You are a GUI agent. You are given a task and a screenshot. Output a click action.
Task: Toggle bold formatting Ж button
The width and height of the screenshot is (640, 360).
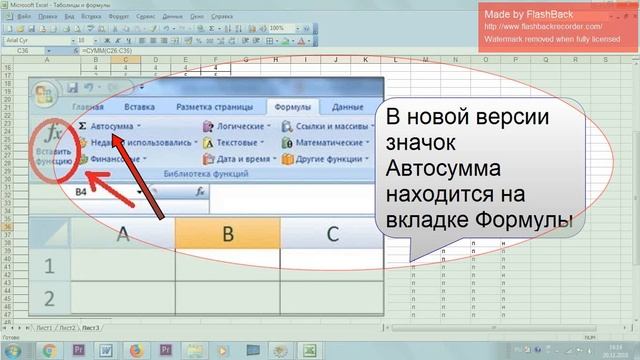[x=107, y=41]
